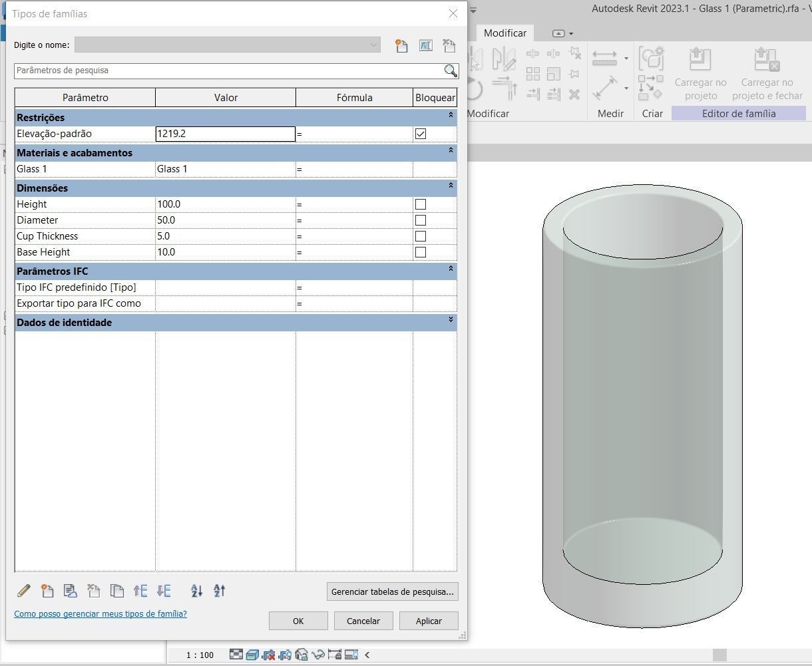
Task: Click the Parâmetros de pesquisa search field
Action: pos(229,71)
